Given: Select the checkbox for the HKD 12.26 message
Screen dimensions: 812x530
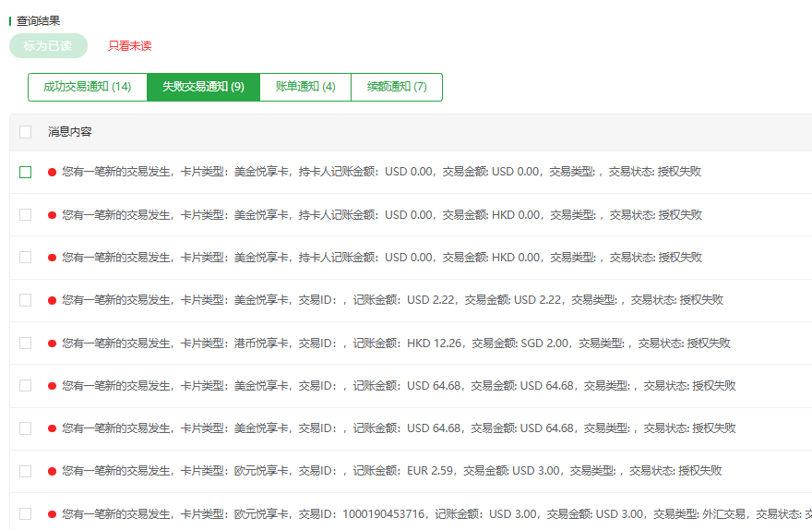Looking at the screenshot, I should click(x=26, y=343).
